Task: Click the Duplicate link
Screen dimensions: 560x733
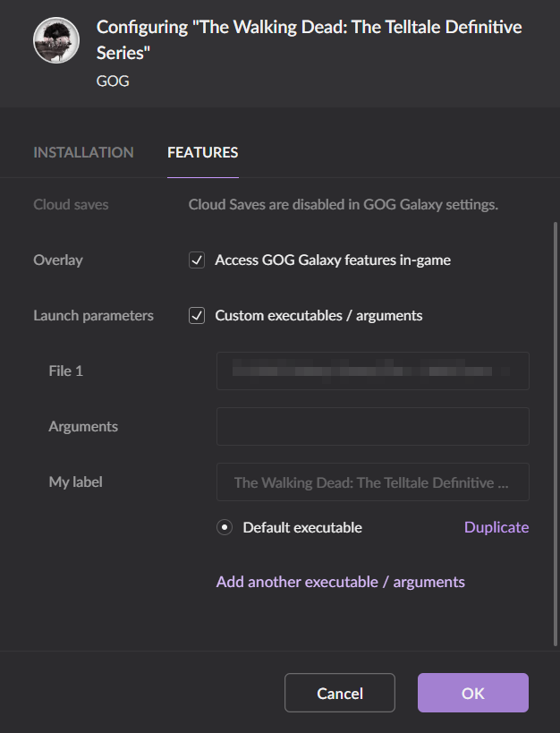Action: click(496, 527)
